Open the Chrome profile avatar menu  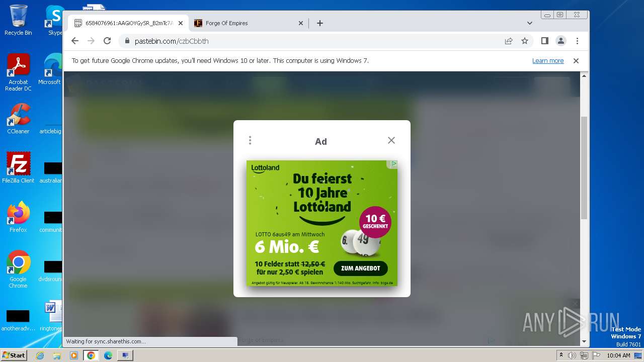(560, 41)
